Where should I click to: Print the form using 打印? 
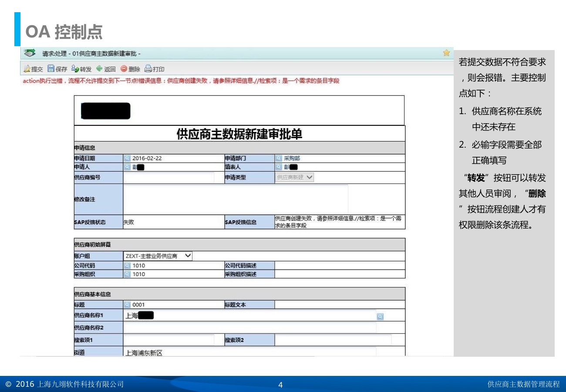pos(154,69)
